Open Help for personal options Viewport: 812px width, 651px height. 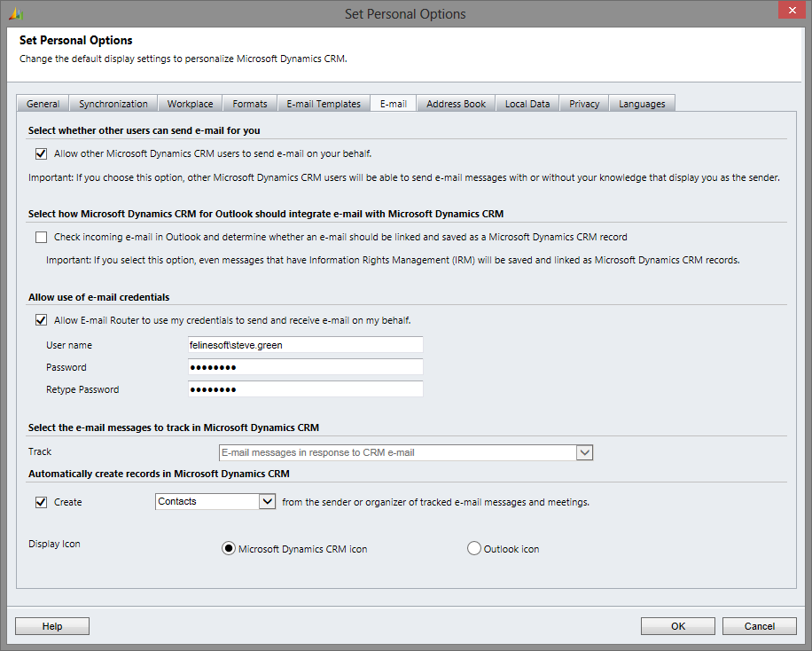click(x=52, y=626)
